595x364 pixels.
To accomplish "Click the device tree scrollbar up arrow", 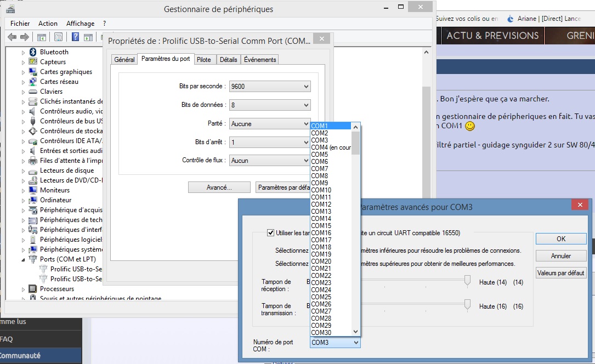I will (426, 52).
